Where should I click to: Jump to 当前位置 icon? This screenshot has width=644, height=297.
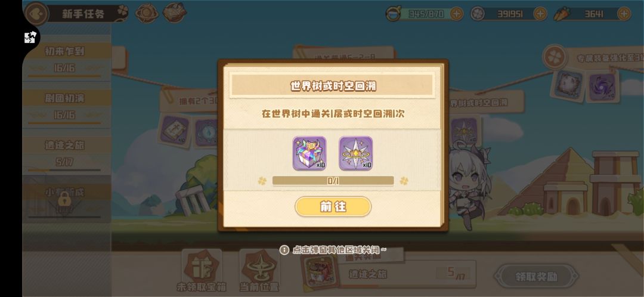pos(259,271)
